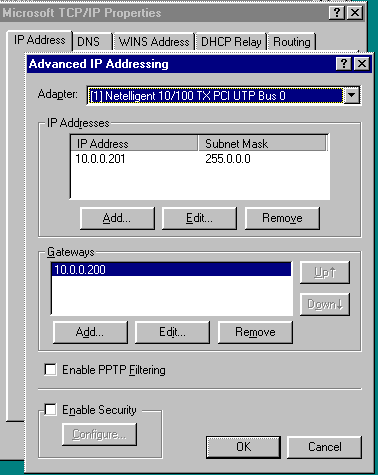Cancel the Advanced IP Addressing dialog

tap(324, 447)
